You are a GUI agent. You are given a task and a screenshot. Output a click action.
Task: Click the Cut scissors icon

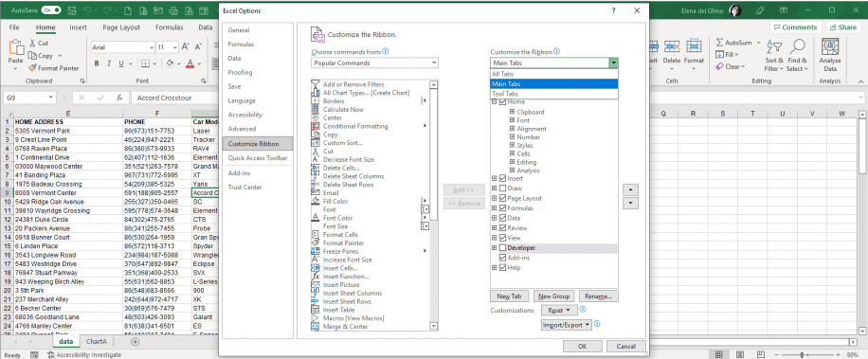point(32,44)
